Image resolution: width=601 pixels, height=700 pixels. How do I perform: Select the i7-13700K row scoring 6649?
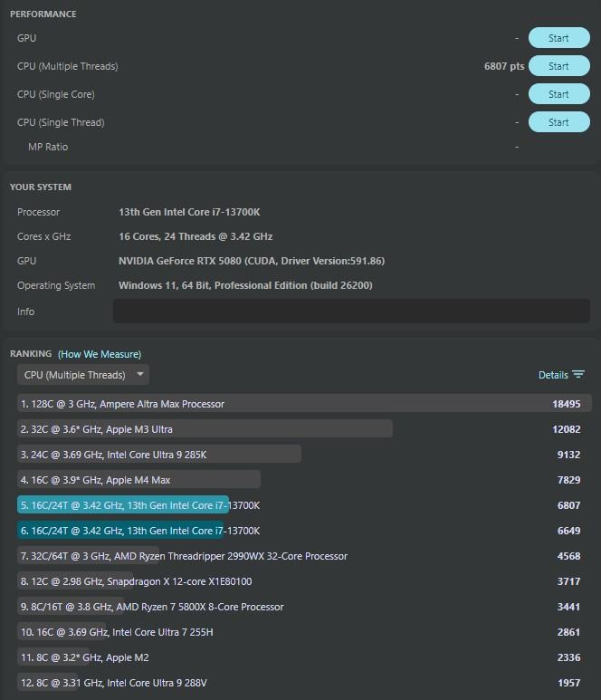(304, 531)
